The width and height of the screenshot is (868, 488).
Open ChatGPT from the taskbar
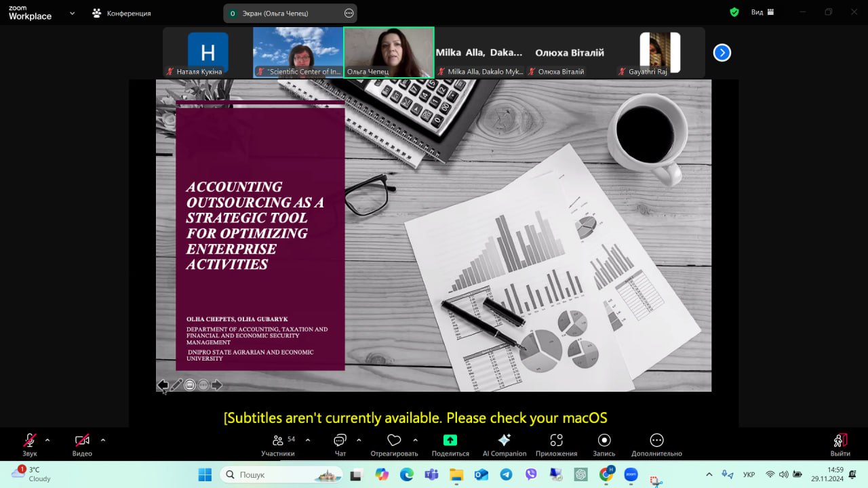(x=581, y=474)
